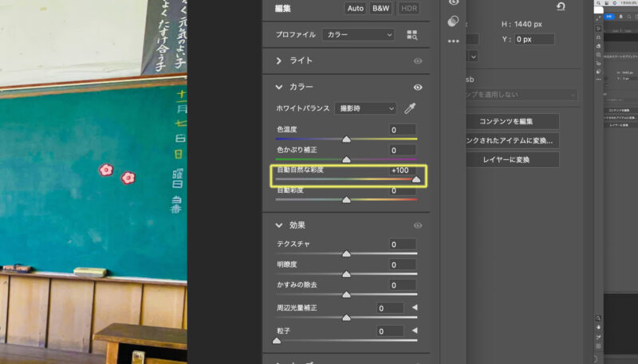The height and width of the screenshot is (364, 638).
Task: Open macOS Spotlight search in menu bar
Action: coord(598,3)
